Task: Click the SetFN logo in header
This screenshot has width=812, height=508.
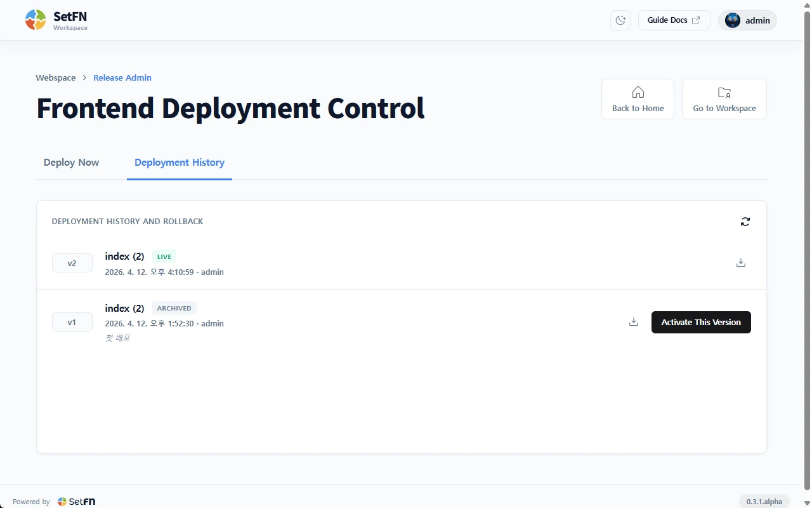Action: 56,20
